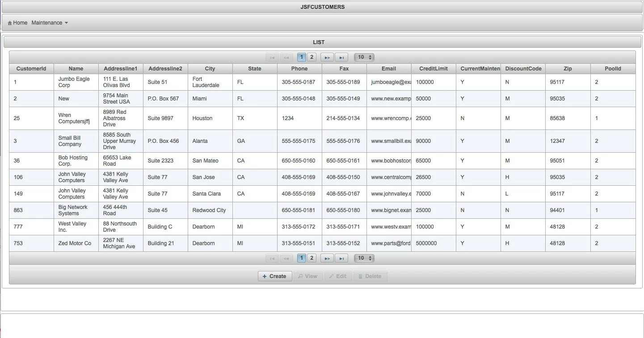Image resolution: width=644 pixels, height=338 pixels.
Task: Sort by Phone column header
Action: 299,69
